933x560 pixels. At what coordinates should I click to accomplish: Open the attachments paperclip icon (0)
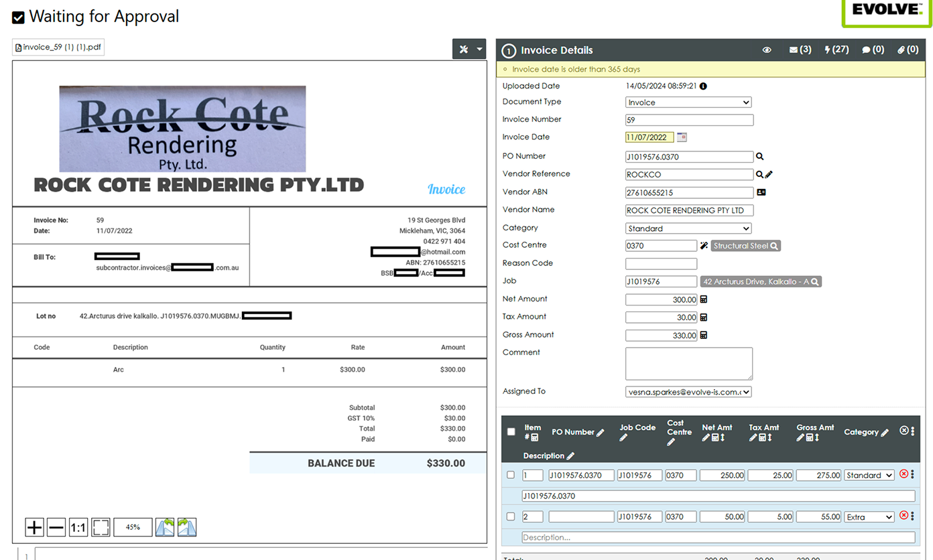pos(908,50)
